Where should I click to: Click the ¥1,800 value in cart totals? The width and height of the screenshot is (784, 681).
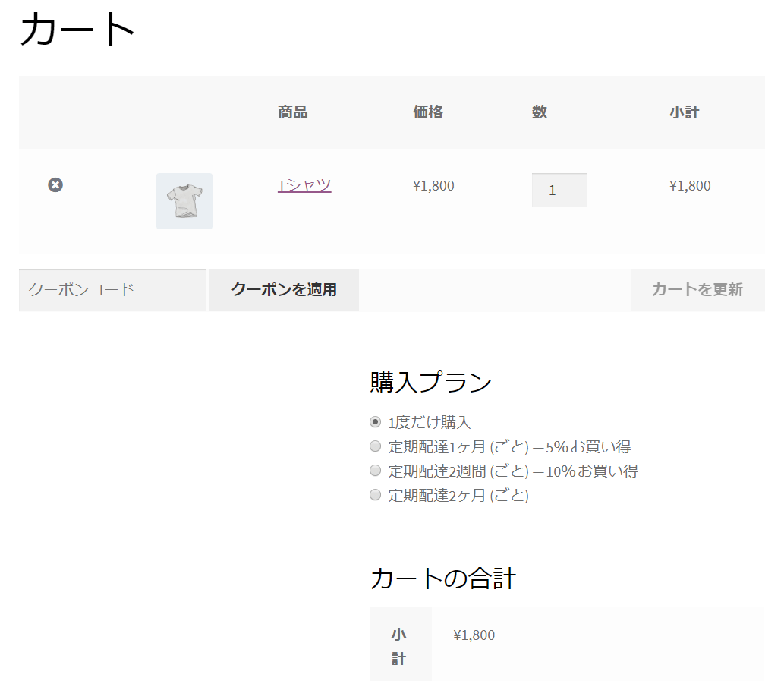pyautogui.click(x=474, y=635)
